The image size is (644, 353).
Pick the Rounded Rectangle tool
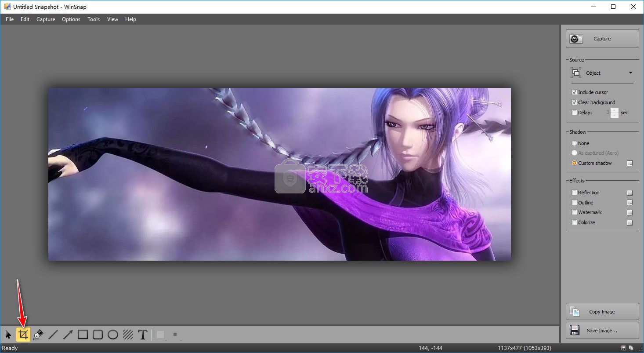pyautogui.click(x=98, y=335)
